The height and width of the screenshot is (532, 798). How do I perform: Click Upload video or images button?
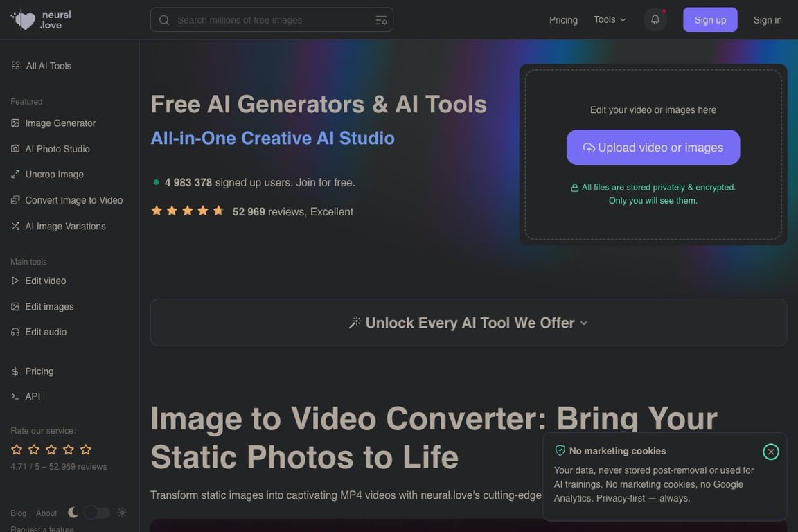[653, 147]
